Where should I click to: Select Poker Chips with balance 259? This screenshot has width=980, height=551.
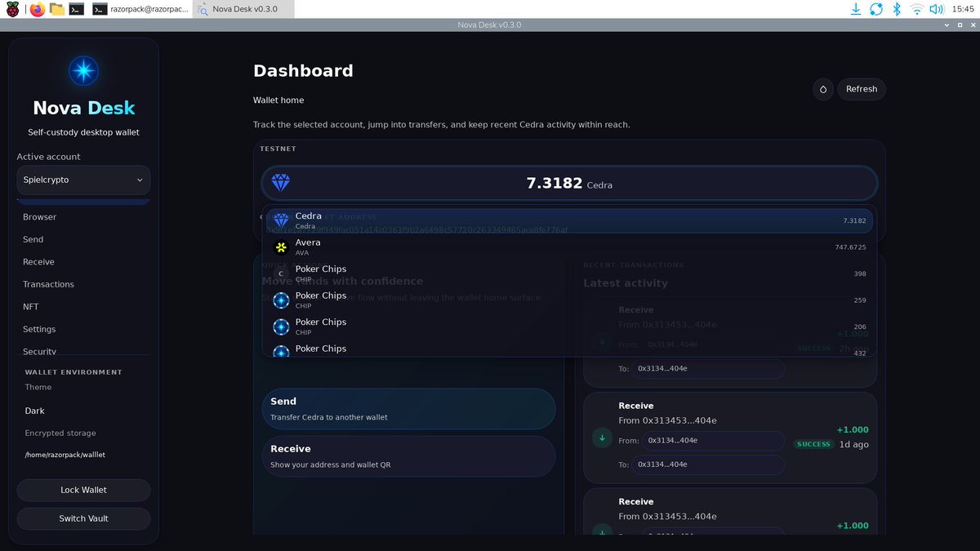pos(569,300)
